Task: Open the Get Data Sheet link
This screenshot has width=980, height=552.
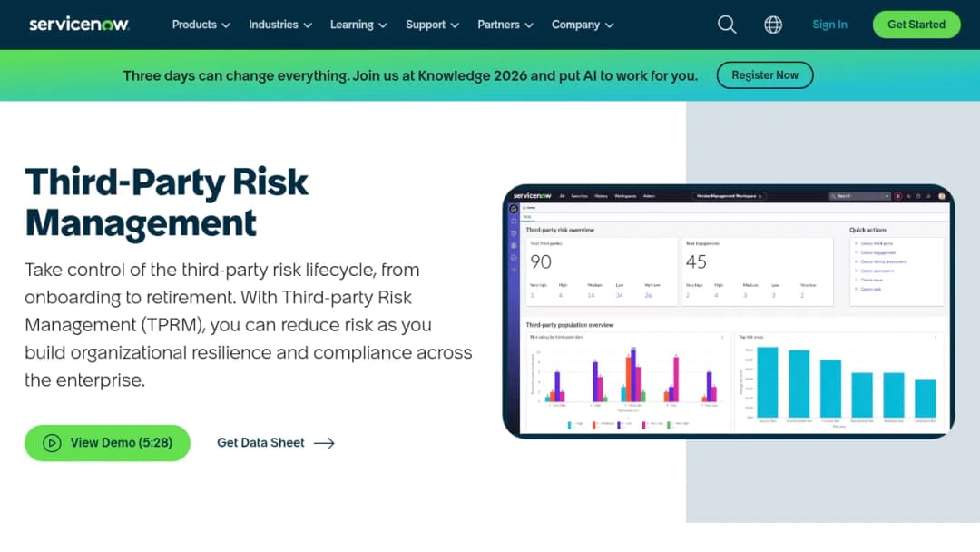Action: click(x=276, y=443)
